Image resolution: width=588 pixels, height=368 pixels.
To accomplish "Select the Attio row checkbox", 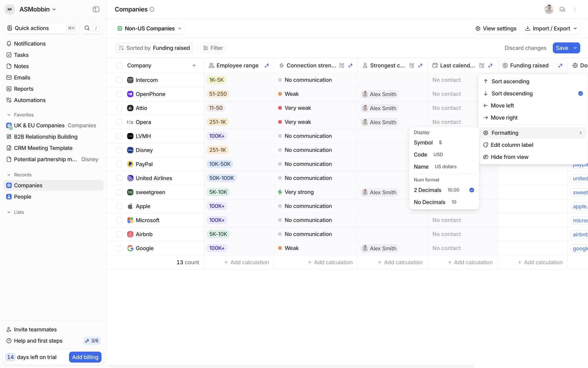I will [x=119, y=108].
